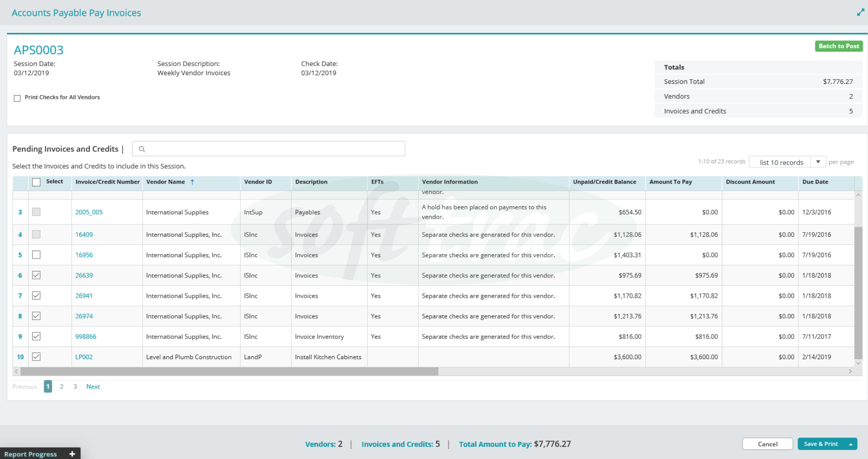Screen dimensions: 868x459
Task: Sort by Vendor Information column header
Action: click(450, 182)
